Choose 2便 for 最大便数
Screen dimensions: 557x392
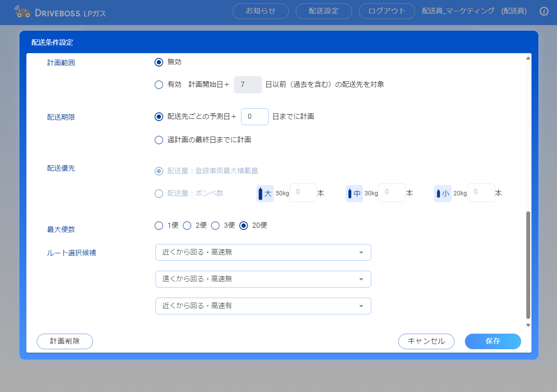pos(187,226)
